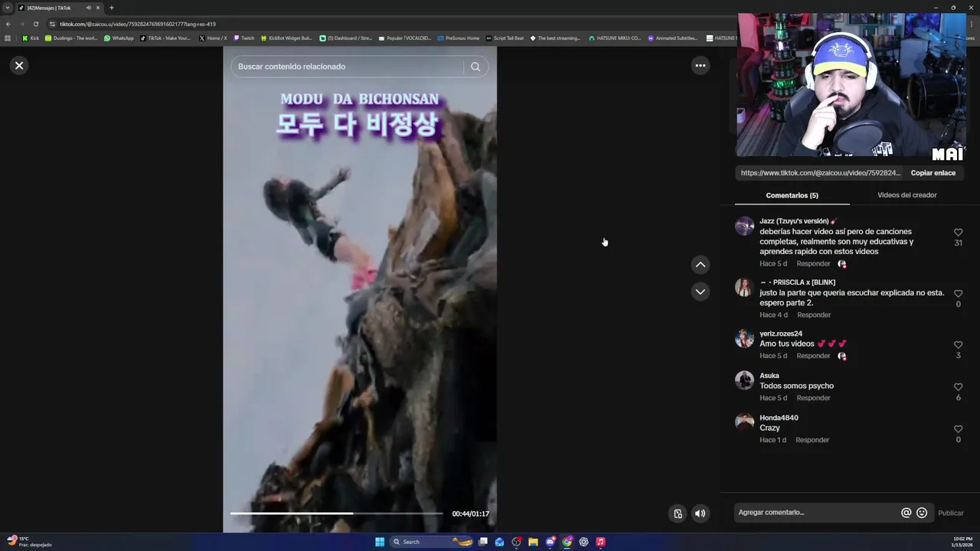The image size is (980, 551).
Task: Reload the page with refresh icon
Action: (35, 24)
